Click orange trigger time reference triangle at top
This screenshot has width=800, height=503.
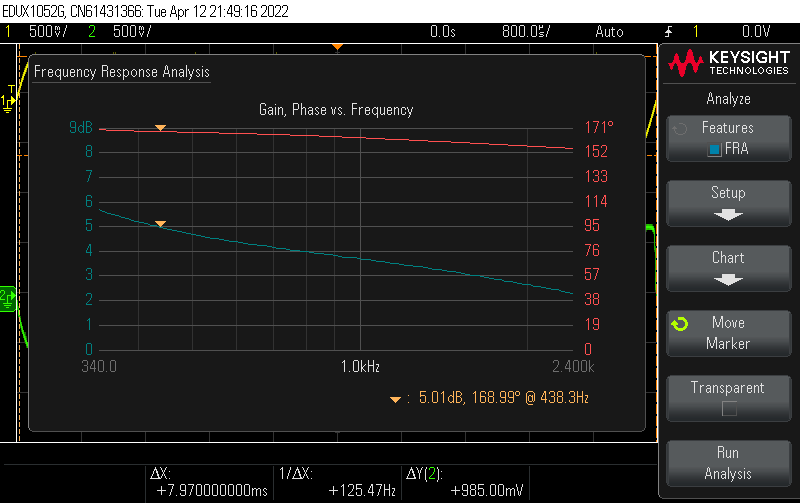pyautogui.click(x=338, y=47)
